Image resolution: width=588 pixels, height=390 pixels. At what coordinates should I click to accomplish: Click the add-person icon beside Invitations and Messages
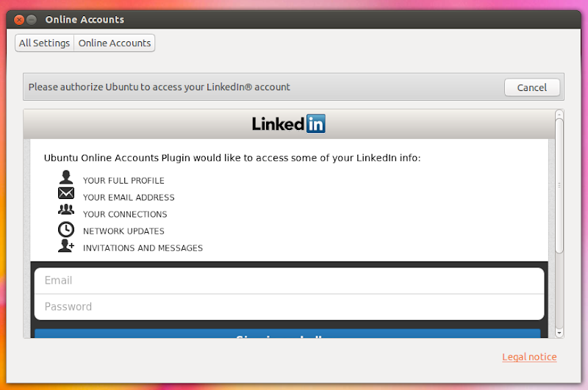tap(66, 246)
